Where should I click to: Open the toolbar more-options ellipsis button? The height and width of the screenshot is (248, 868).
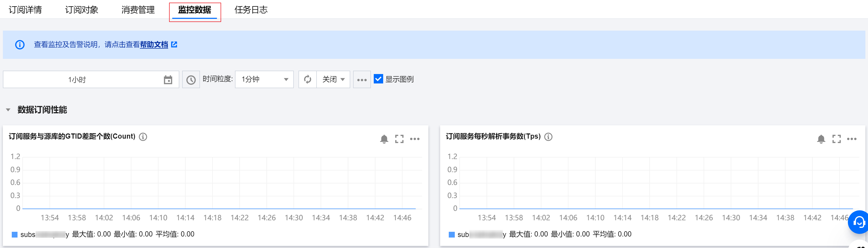(361, 80)
